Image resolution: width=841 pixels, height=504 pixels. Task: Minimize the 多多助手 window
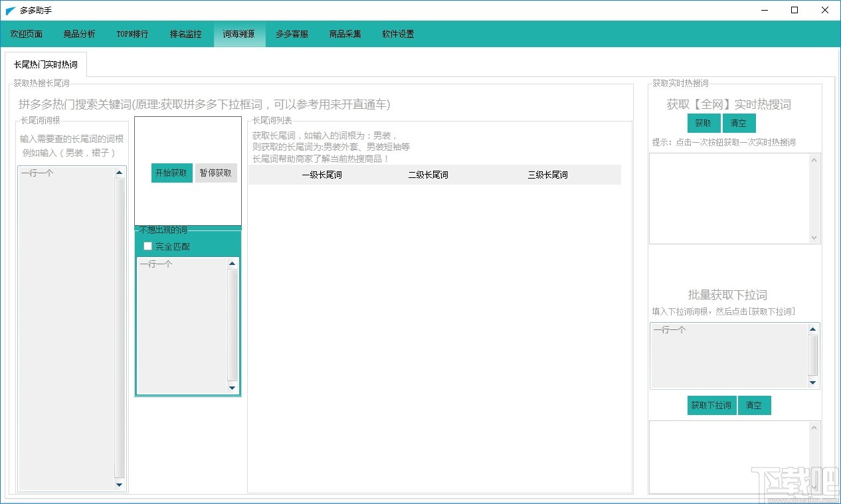click(x=765, y=10)
